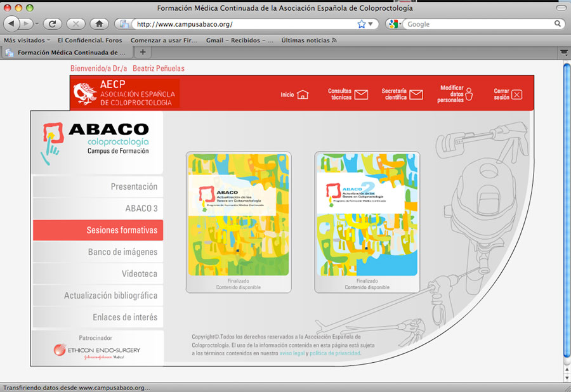Click the Cerrar sesión text label
The height and width of the screenshot is (392, 571).
click(501, 95)
